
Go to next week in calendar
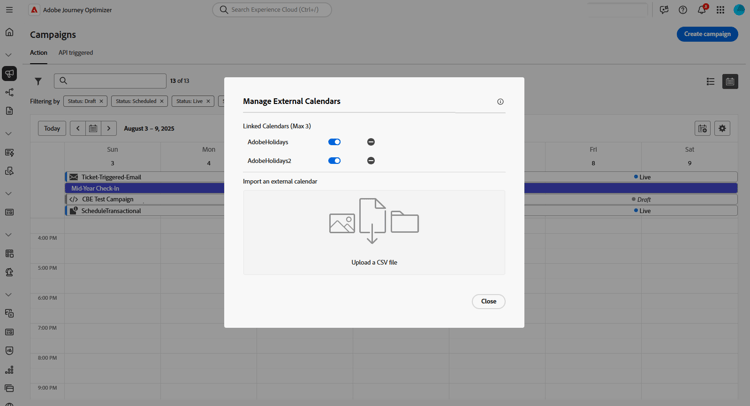point(109,128)
